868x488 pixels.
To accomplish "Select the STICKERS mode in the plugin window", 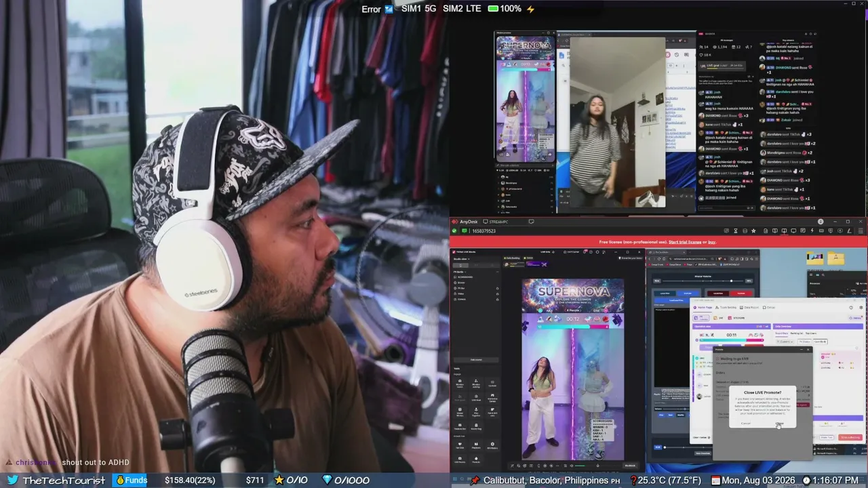I will (x=738, y=317).
